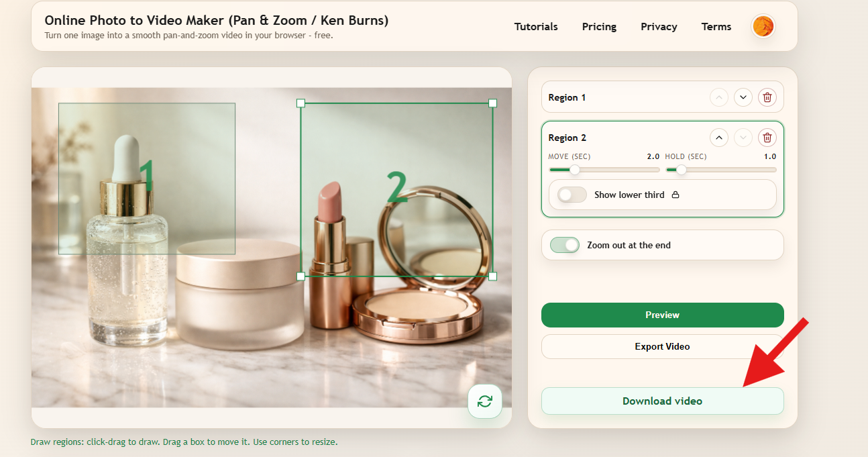Viewport: 868px width, 457px height.
Task: Click Region 1 disabled up chevron
Action: coord(718,97)
